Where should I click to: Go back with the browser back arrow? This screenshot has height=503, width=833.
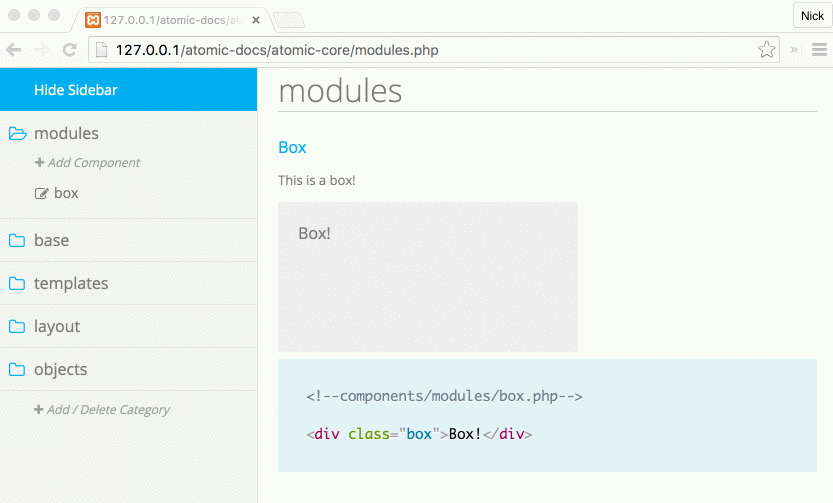coord(14,50)
